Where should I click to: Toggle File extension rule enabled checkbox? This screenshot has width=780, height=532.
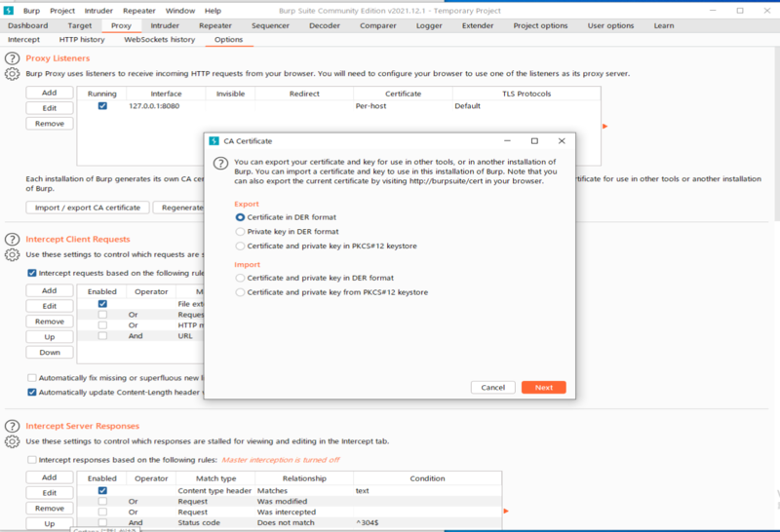[102, 304]
